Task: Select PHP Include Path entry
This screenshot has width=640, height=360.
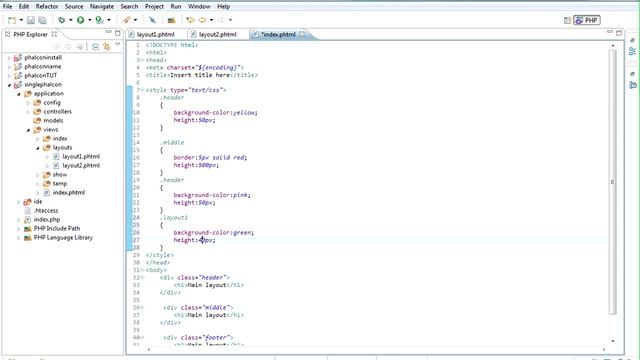Action: tap(57, 229)
